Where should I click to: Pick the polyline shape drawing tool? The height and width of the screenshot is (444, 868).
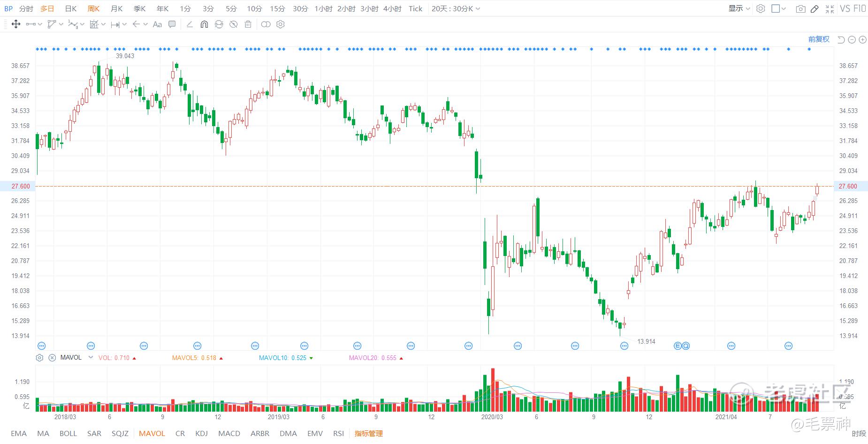(x=52, y=24)
